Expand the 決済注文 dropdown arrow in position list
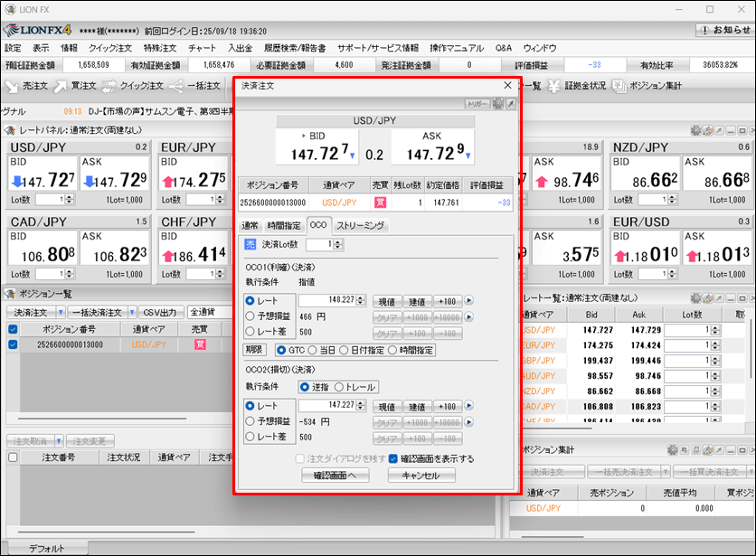This screenshot has height=556, width=756. 59,312
